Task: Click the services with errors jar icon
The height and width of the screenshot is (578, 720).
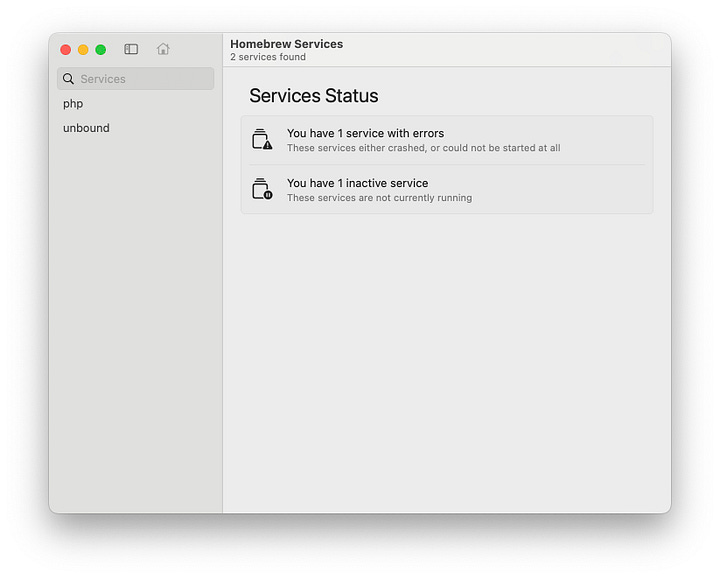Action: 262,140
